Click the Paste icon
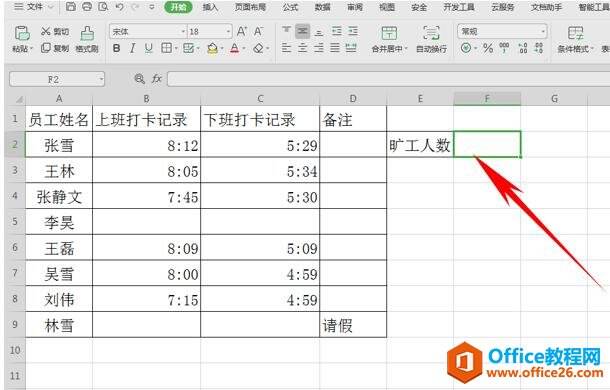The height and width of the screenshot is (390, 610). 22,34
